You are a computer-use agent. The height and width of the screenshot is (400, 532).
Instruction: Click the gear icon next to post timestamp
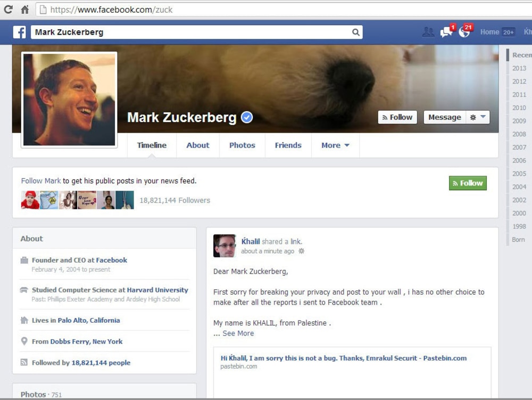pos(301,251)
